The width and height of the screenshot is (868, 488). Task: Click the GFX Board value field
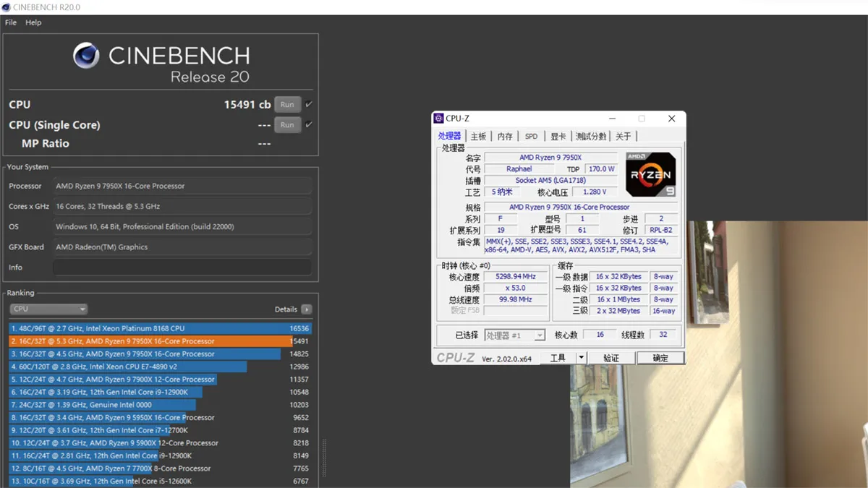coord(182,247)
